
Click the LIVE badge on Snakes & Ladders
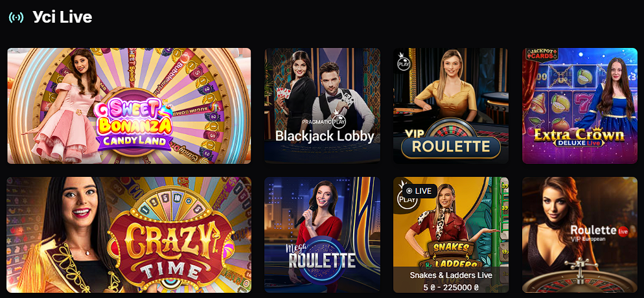tap(419, 191)
